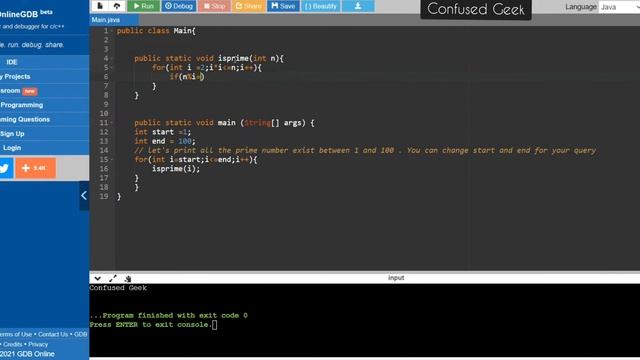
Task: Run the program with the green Run button
Action: pos(143,6)
